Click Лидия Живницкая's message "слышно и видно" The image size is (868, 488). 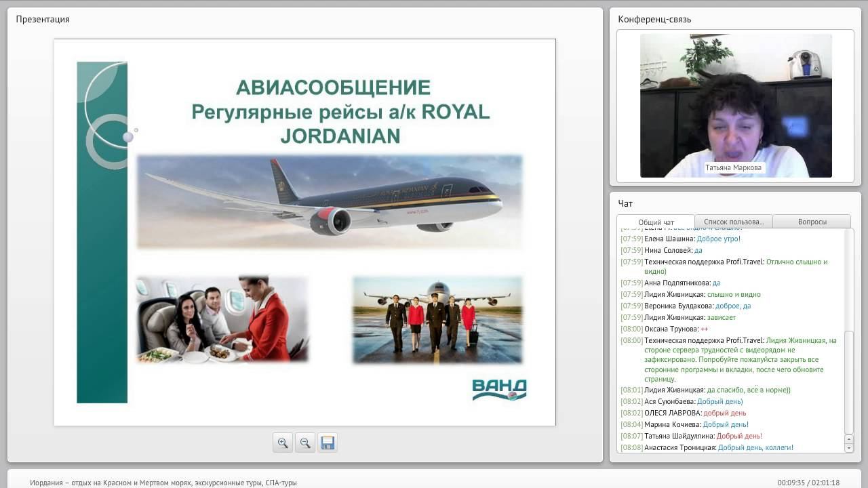pos(690,294)
